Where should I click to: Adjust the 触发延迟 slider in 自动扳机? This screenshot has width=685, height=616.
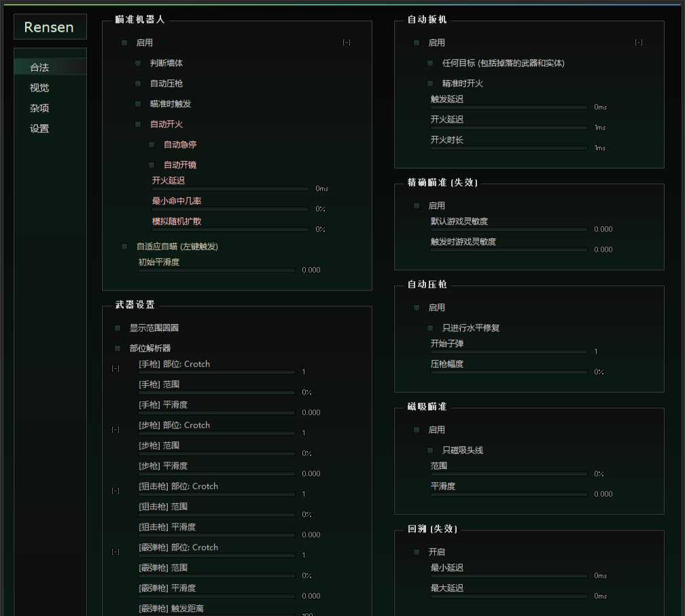coord(509,107)
